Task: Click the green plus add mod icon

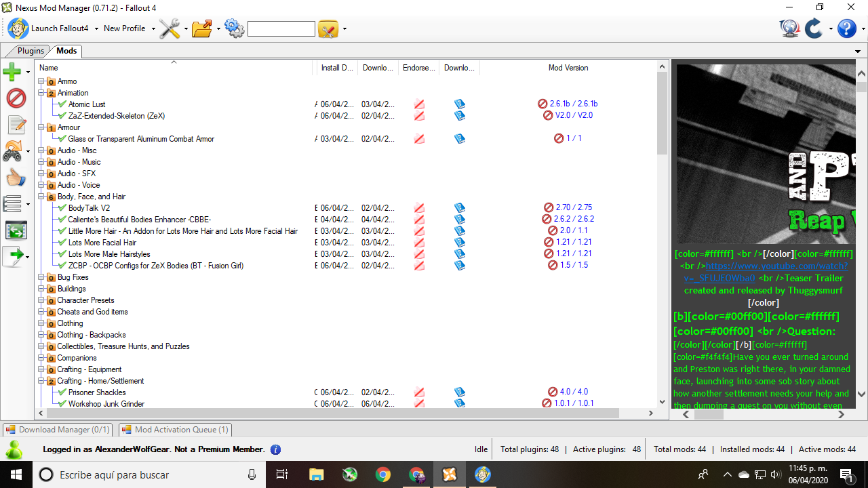Action: 12,71
